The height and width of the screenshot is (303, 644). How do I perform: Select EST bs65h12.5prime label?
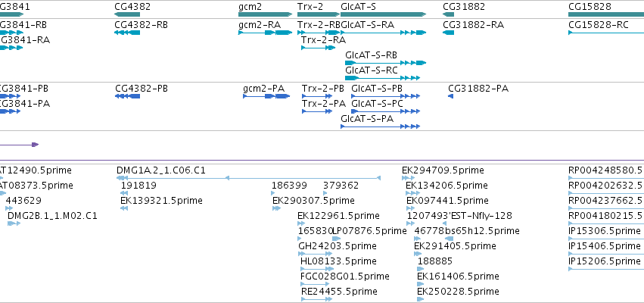(x=483, y=232)
